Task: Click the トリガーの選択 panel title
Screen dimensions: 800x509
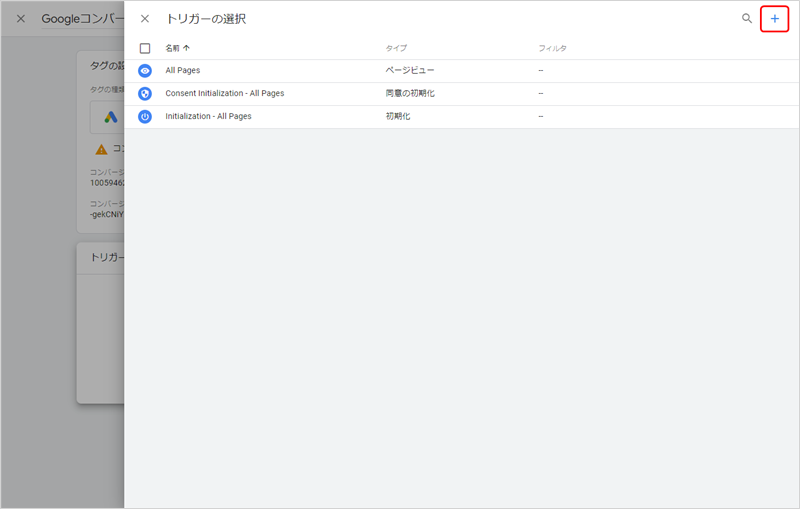Action: pos(206,19)
